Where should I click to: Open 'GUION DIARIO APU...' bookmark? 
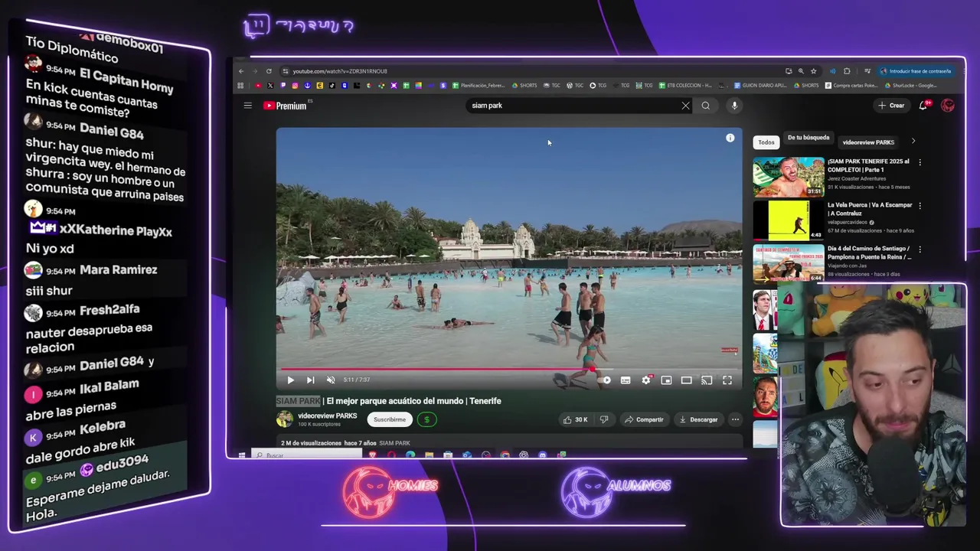[760, 86]
